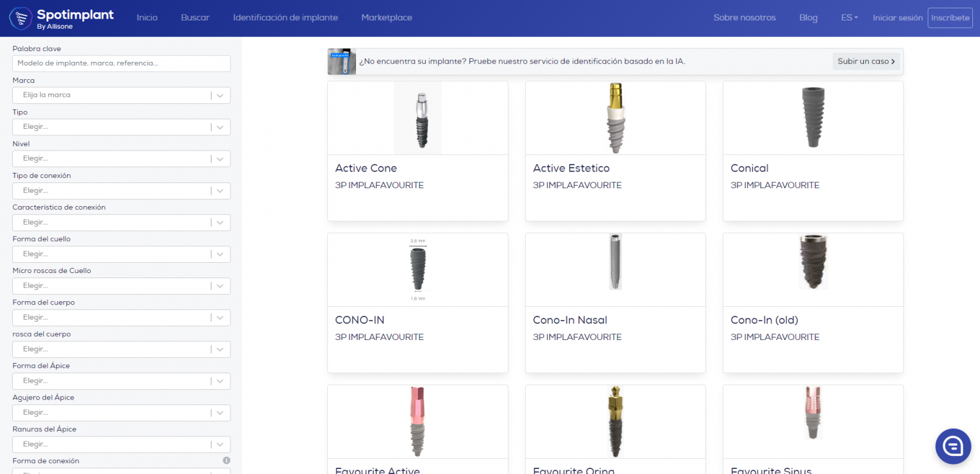Click the Cono-In (old) title
Viewport: 980px width, 474px height.
[764, 320]
